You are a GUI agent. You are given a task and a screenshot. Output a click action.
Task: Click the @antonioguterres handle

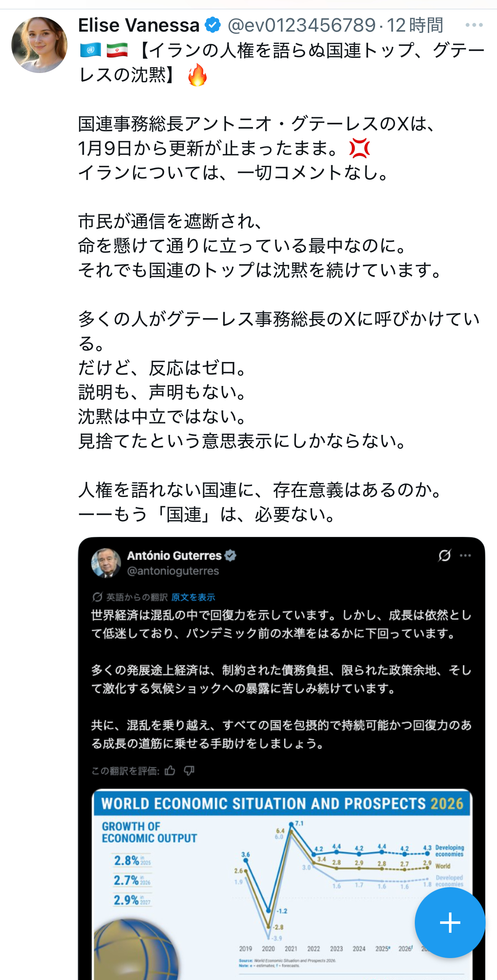coord(173,571)
